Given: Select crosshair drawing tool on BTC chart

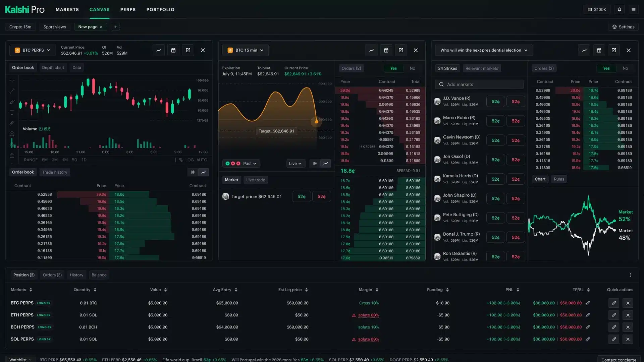Looking at the screenshot, I should (x=12, y=80).
